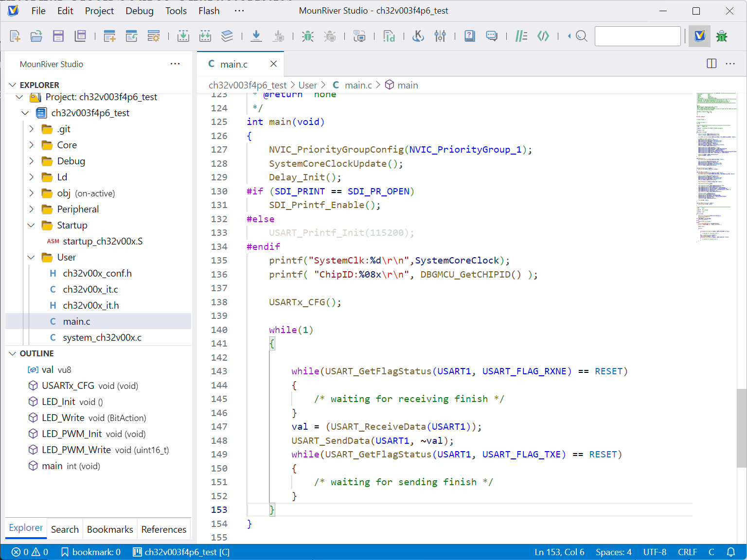747x560 pixels.
Task: Open the Flash menu
Action: point(209,11)
